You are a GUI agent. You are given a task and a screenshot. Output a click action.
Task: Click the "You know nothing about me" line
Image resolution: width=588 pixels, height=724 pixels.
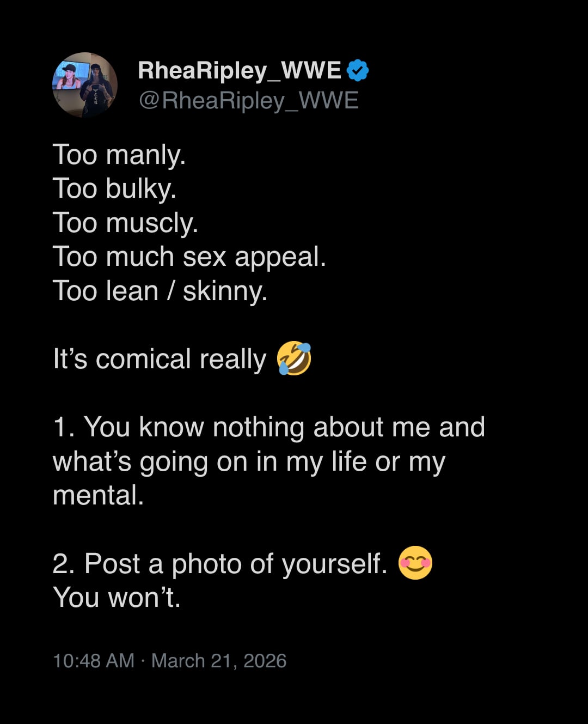tap(268, 427)
